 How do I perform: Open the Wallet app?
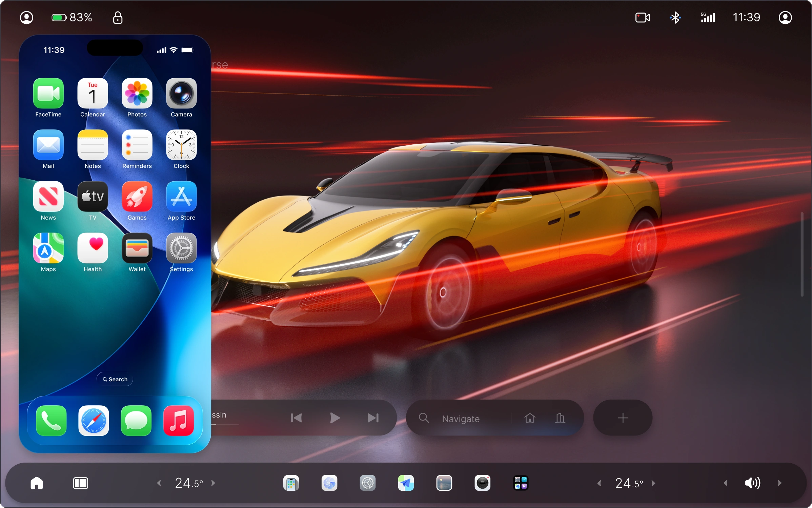(137, 248)
